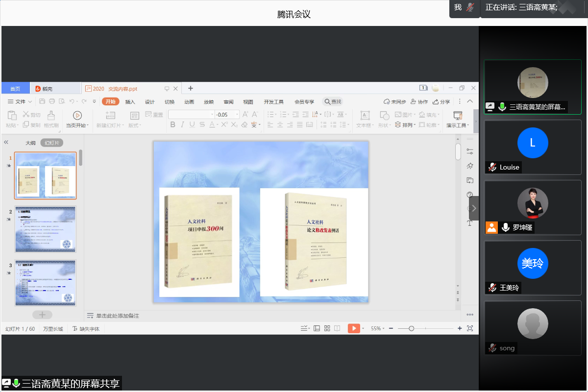Expand the participant side panel arrow
This screenshot has height=392, width=588.
pyautogui.click(x=473, y=208)
